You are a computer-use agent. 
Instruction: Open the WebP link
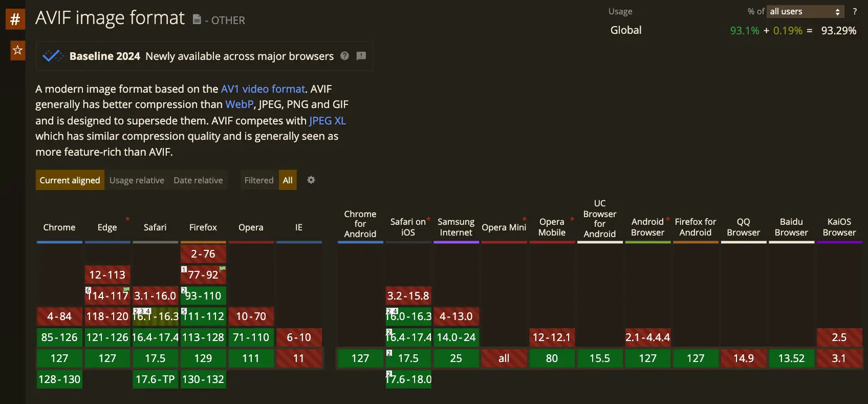[240, 104]
